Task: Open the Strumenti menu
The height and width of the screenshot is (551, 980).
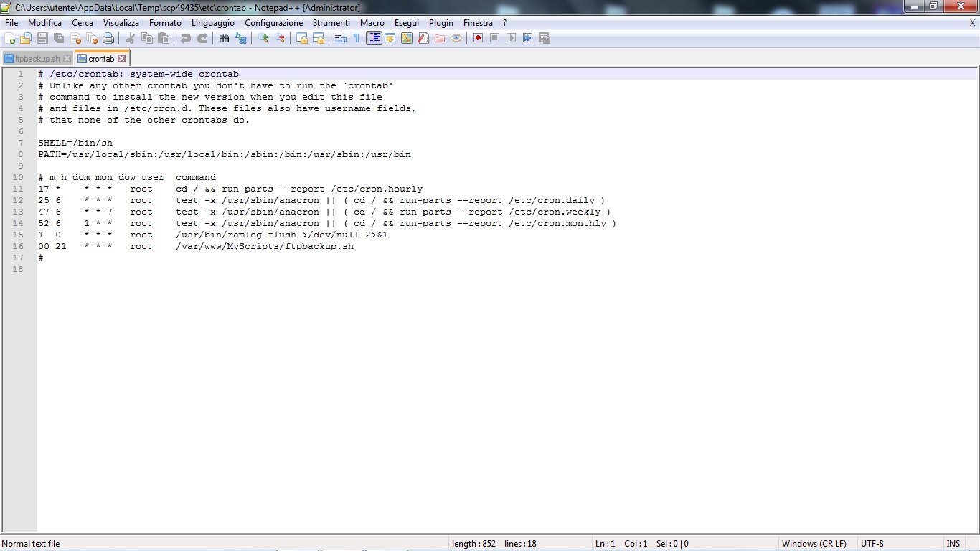Action: coord(331,23)
